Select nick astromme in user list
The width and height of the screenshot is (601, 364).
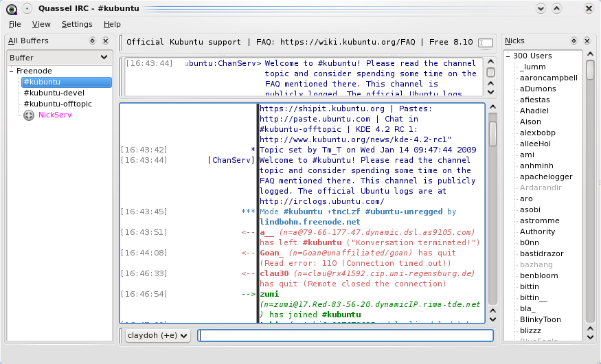[539, 221]
